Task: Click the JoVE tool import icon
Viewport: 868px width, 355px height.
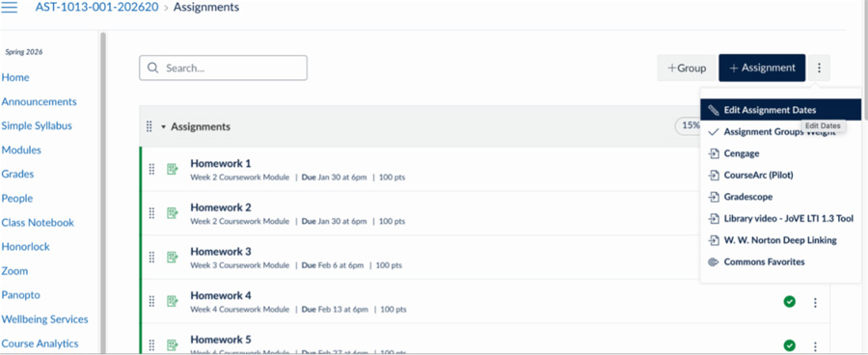Action: 714,218
